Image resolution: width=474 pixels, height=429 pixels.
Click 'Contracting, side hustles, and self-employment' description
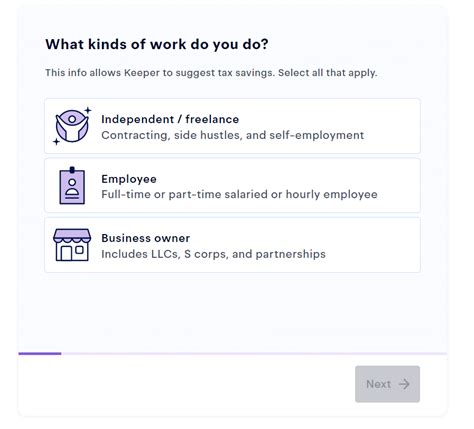tap(233, 135)
